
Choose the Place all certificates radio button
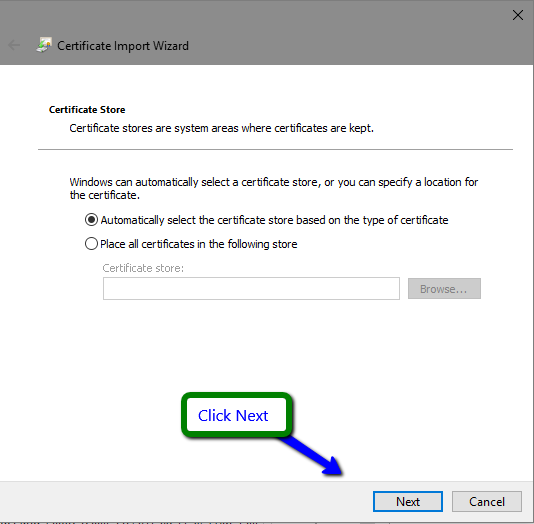pyautogui.click(x=91, y=244)
